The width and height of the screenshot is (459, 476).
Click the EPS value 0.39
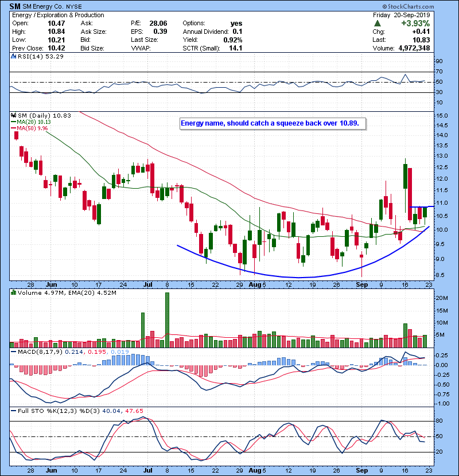coord(161,32)
